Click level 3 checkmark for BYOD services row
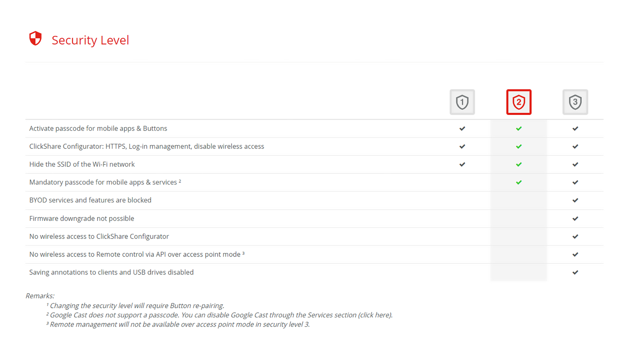Screen dimensions: 644x359 [x=575, y=201]
